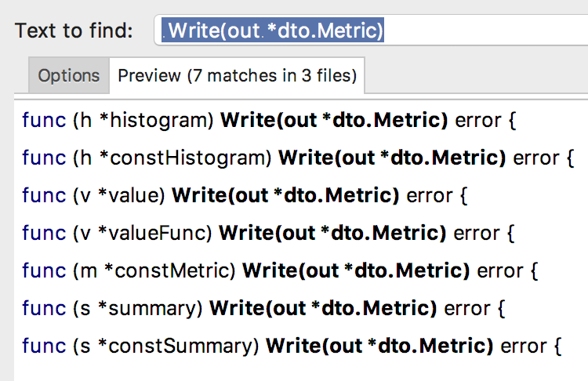Click bold Write match in *histogram line
Screen dimensions: 588x381
coord(334,121)
